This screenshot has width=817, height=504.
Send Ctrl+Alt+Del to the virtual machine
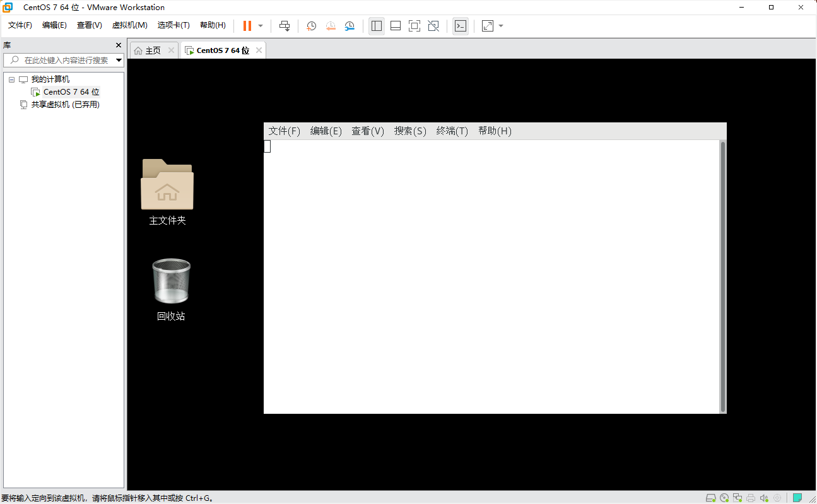pyautogui.click(x=285, y=26)
